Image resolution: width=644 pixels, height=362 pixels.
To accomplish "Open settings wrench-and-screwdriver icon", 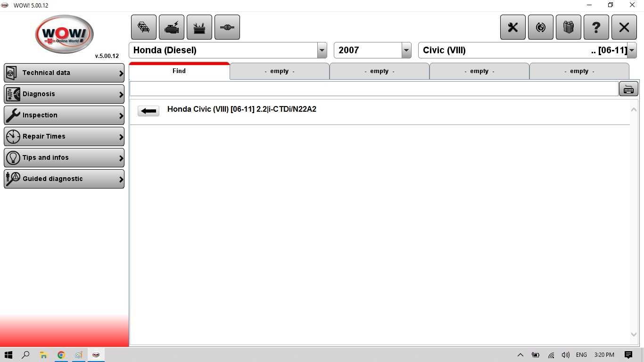I will click(x=513, y=27).
